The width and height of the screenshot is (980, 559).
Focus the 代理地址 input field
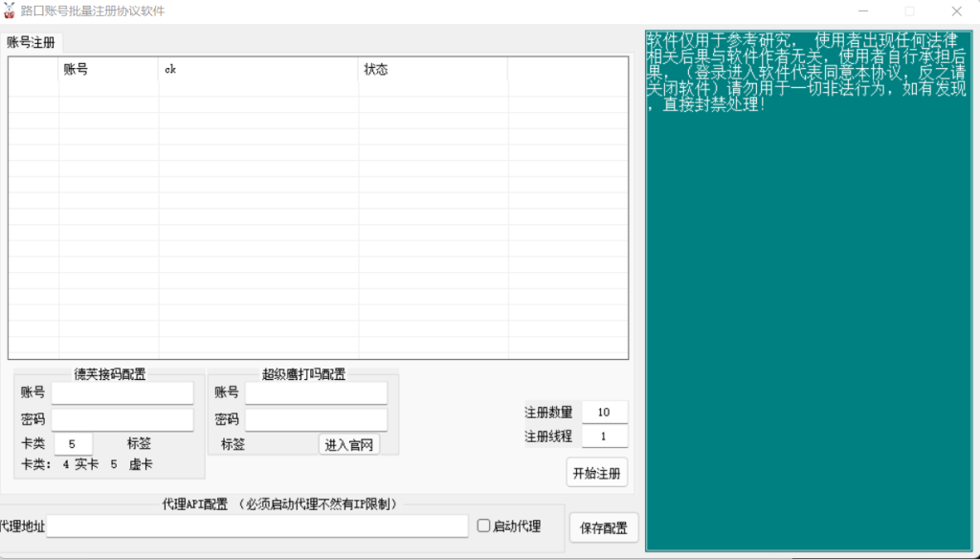click(x=257, y=525)
